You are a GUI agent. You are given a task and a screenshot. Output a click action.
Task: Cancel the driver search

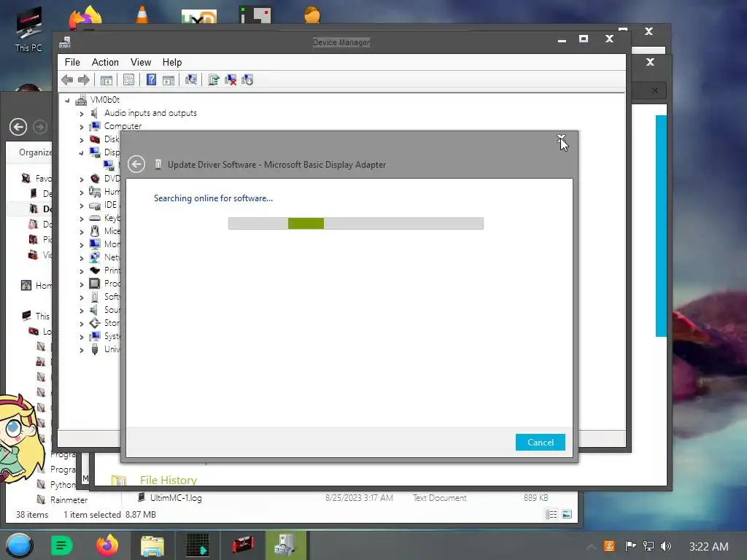point(541,443)
